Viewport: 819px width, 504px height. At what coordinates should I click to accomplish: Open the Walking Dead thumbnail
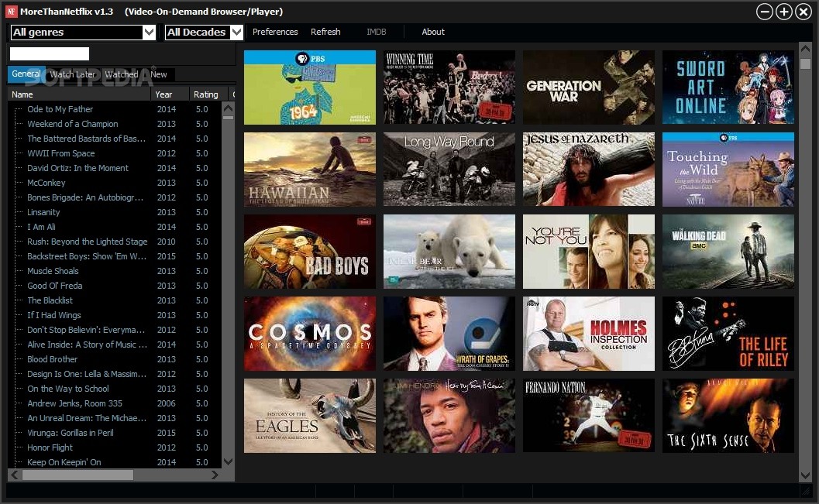click(x=728, y=252)
